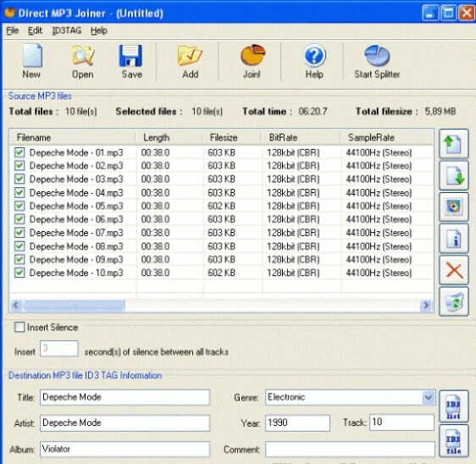Viewport: 476px width, 464px height.
Task: Uncheck Depeche Mode - 05.mp3
Action: tap(19, 206)
